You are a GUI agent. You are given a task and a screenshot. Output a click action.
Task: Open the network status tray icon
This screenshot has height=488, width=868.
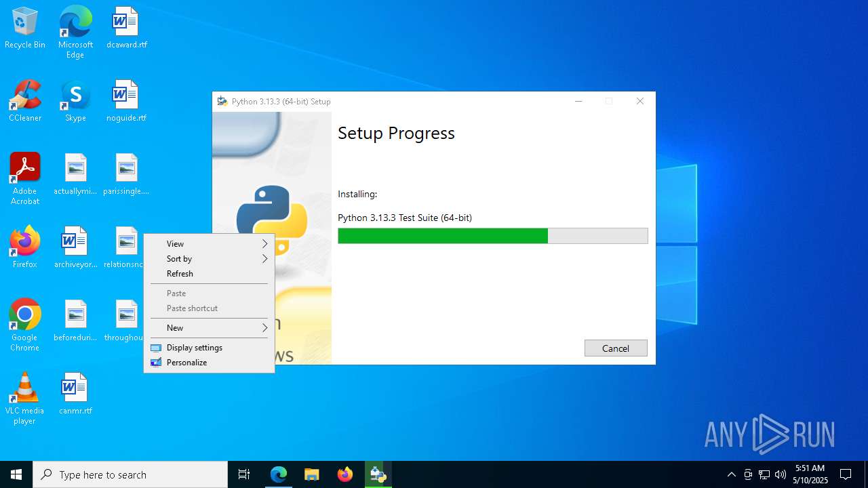pos(764,474)
